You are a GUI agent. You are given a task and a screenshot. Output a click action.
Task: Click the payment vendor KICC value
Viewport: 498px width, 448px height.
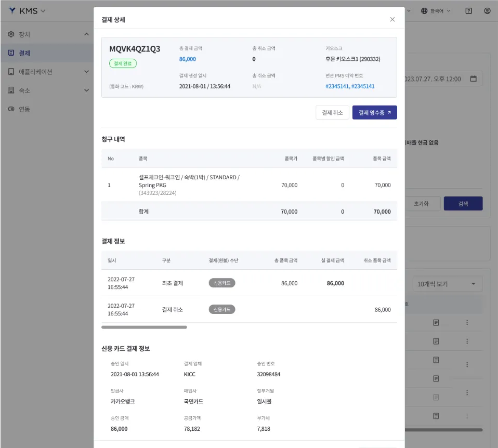click(190, 374)
